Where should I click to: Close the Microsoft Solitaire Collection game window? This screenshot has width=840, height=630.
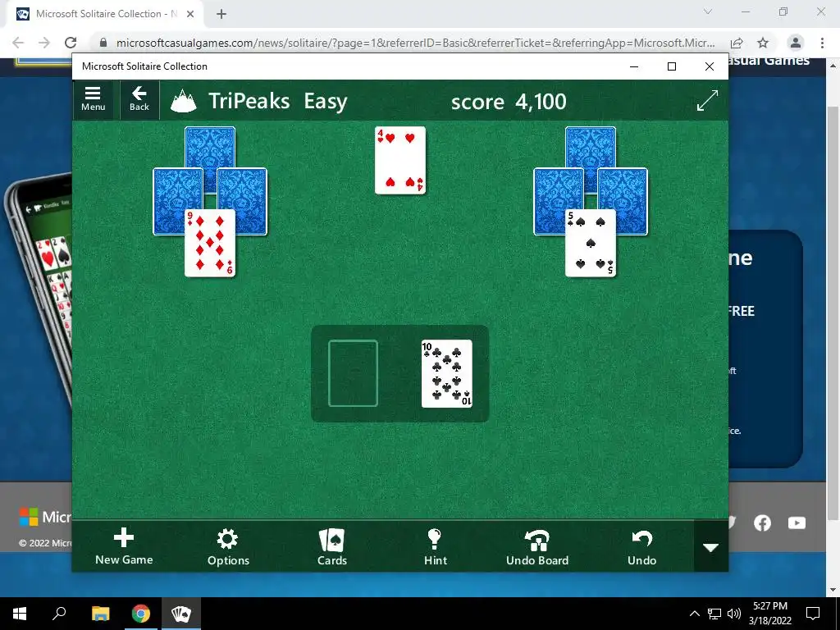(x=710, y=66)
